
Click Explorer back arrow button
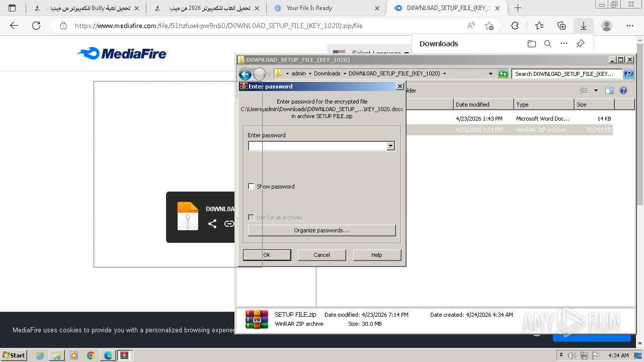tap(245, 74)
